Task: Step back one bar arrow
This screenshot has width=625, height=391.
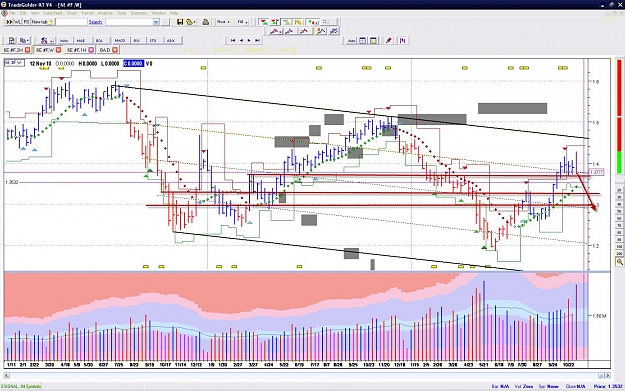Action: pos(241,40)
